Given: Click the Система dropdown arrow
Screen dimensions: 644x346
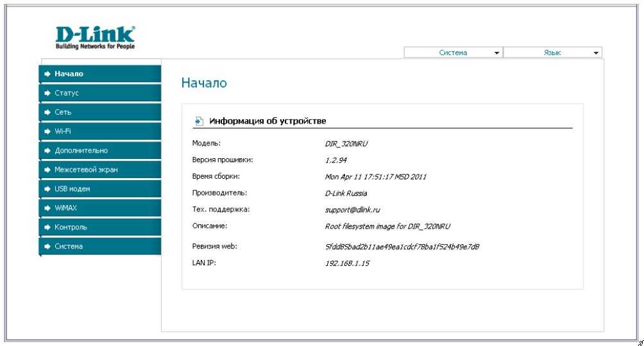Looking at the screenshot, I should coord(496,53).
